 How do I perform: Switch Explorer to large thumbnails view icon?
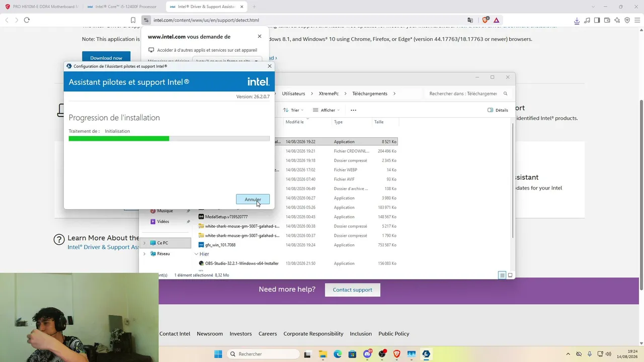(x=510, y=275)
